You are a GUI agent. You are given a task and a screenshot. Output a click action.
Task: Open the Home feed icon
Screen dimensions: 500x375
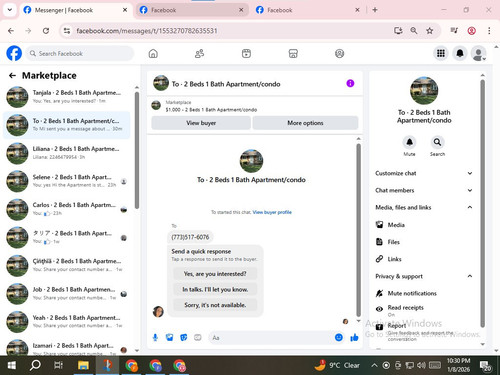pos(153,53)
